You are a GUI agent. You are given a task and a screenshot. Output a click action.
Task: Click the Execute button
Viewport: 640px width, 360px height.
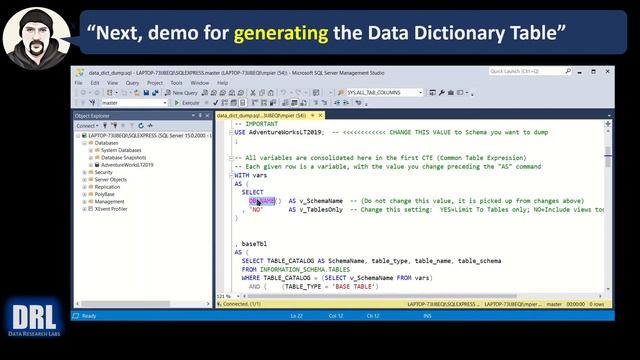(187, 103)
